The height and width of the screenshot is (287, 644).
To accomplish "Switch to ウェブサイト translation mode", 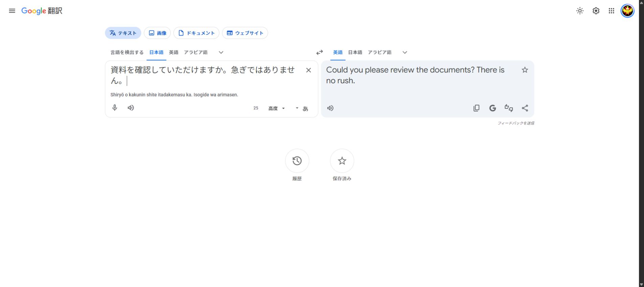I will [x=245, y=33].
